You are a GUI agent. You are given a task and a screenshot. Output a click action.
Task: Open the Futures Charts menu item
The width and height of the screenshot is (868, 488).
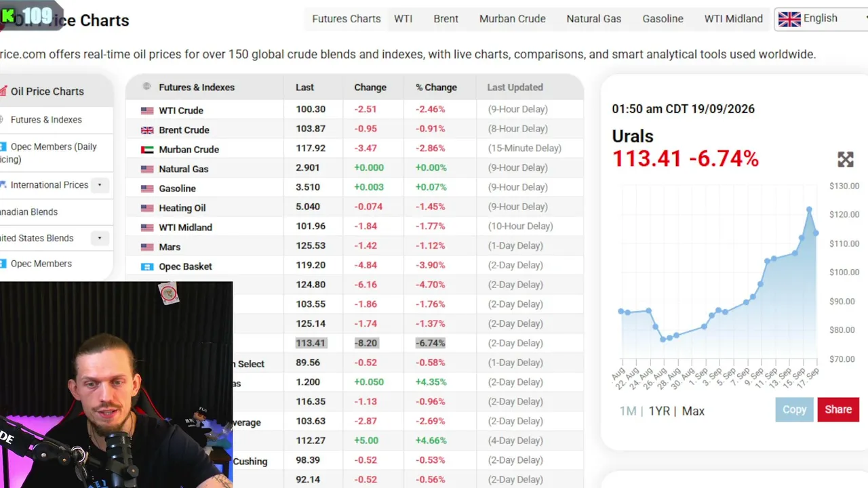tap(347, 19)
